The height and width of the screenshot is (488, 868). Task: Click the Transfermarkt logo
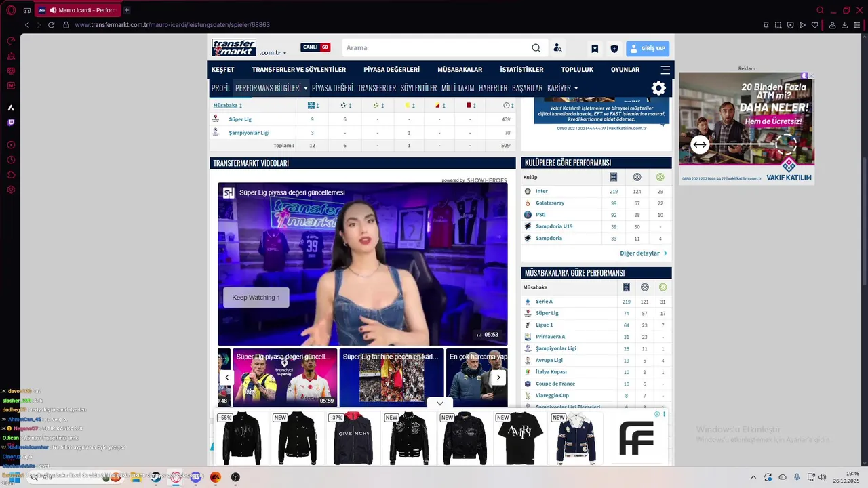234,47
